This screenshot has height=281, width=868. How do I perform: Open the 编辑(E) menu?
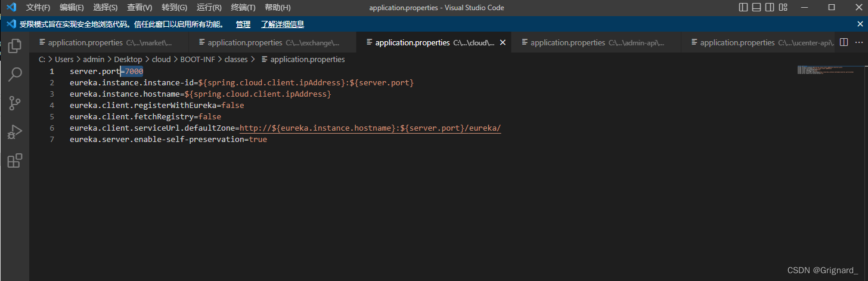(72, 7)
